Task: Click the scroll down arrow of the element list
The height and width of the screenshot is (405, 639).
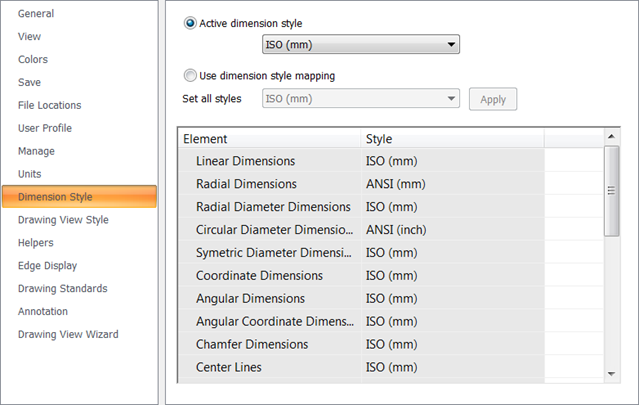Action: [611, 374]
